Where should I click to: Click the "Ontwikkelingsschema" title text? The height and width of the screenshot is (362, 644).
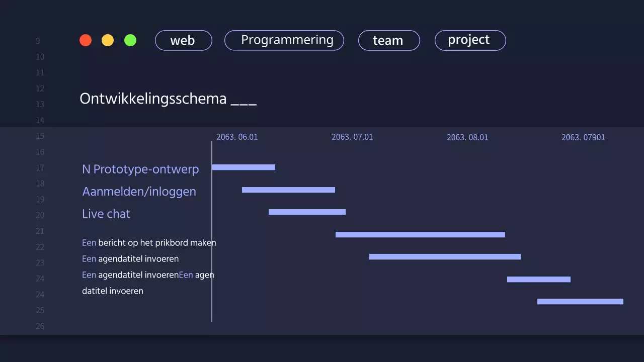(153, 99)
